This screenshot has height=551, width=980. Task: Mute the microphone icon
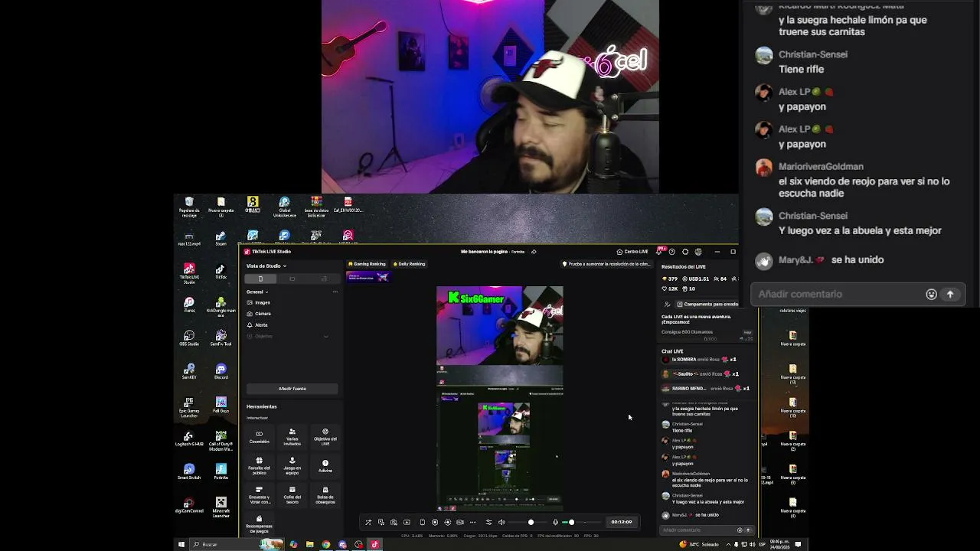tap(555, 522)
